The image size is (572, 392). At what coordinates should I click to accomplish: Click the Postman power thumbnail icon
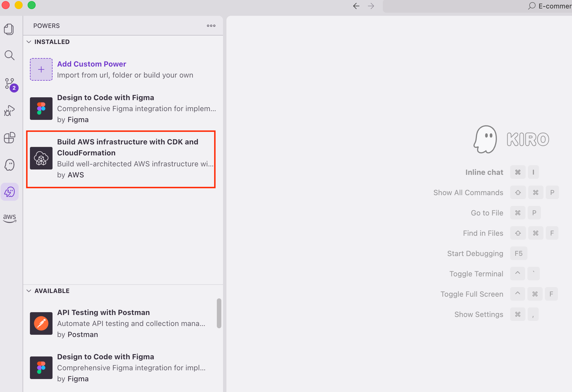coord(41,323)
